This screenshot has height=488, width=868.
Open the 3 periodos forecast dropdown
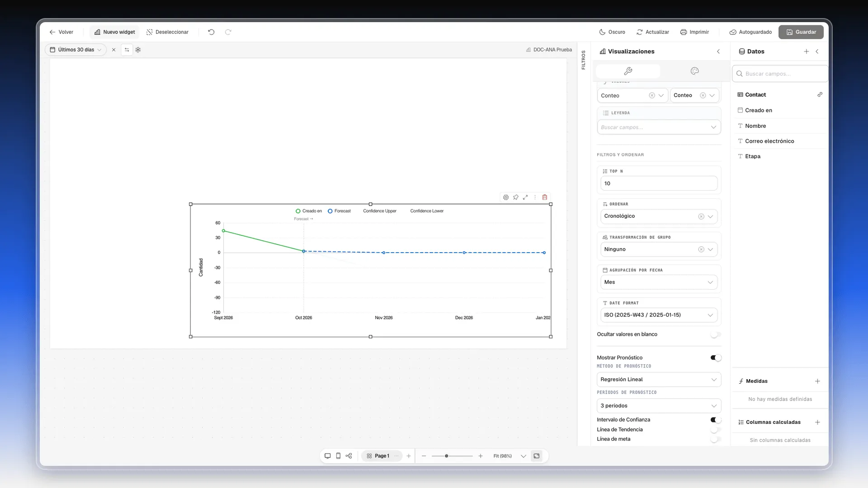659,406
